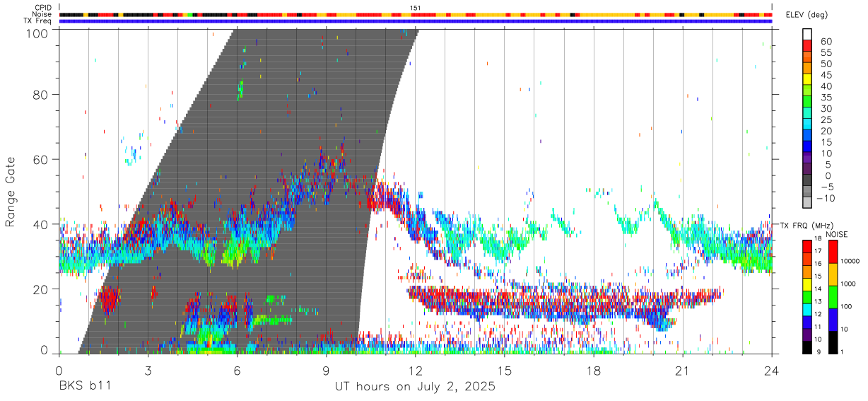Click the '15' tick on UT hours axis

pyautogui.click(x=505, y=370)
